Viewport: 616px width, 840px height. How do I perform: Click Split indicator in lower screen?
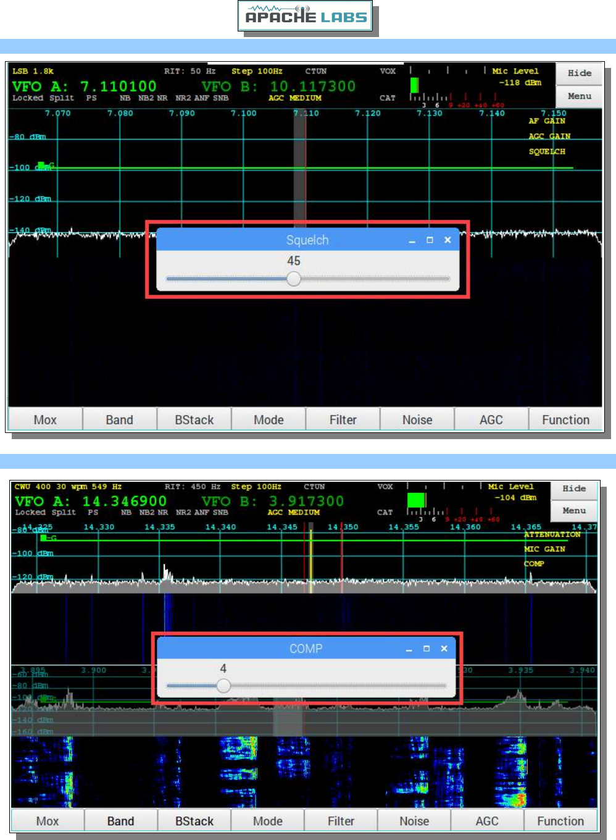(64, 512)
